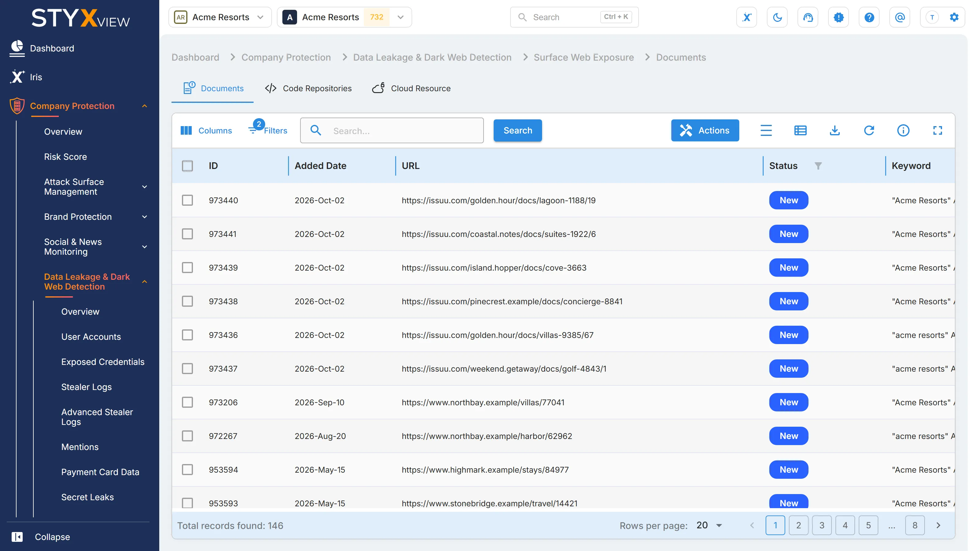Switch to table view icon
980x551 pixels.
click(800, 130)
